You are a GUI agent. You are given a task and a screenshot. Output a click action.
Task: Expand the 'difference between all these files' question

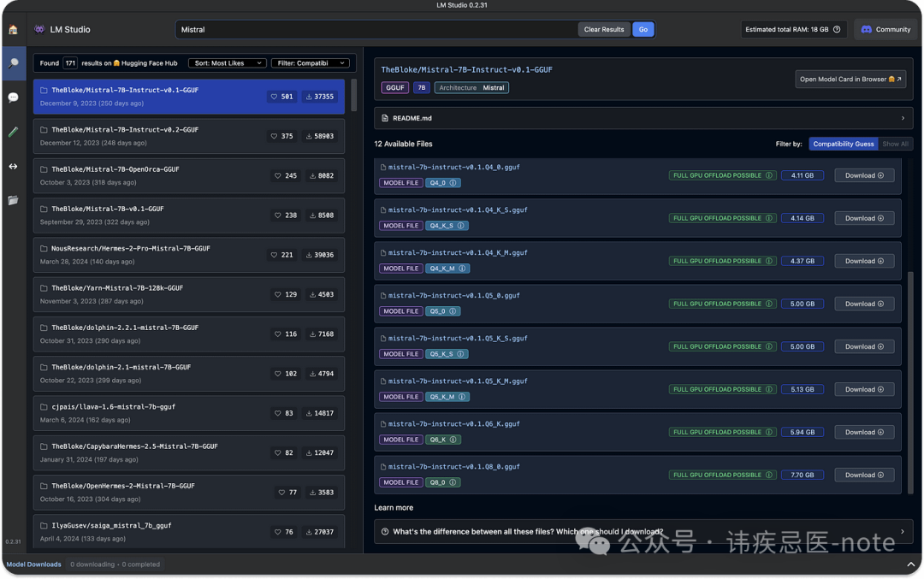click(643, 532)
